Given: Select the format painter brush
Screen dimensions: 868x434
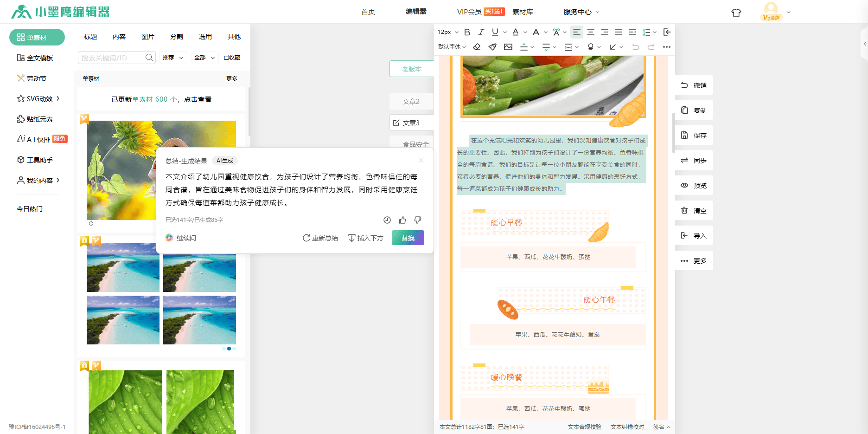Looking at the screenshot, I should pyautogui.click(x=492, y=47).
